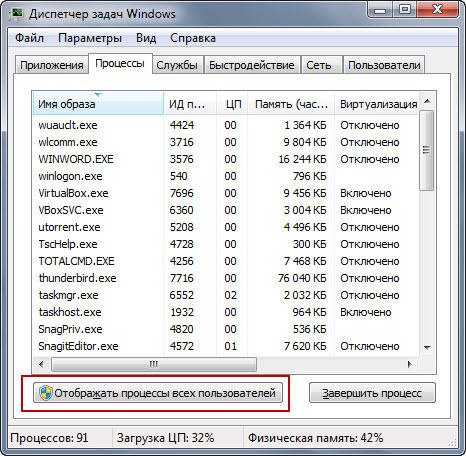Viewport: 466px width, 456px height.
Task: Select the TOTALCMD.EXE process
Action: [x=226, y=261]
